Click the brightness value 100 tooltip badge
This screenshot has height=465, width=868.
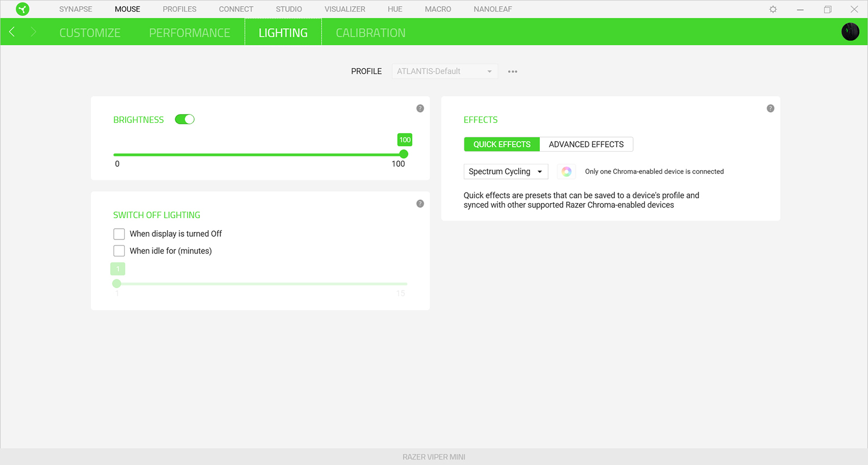pos(405,140)
